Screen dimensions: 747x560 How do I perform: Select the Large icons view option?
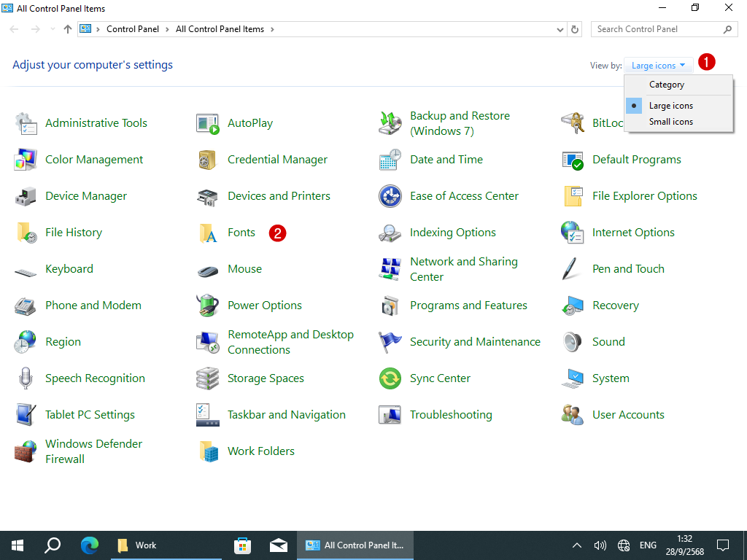point(670,106)
